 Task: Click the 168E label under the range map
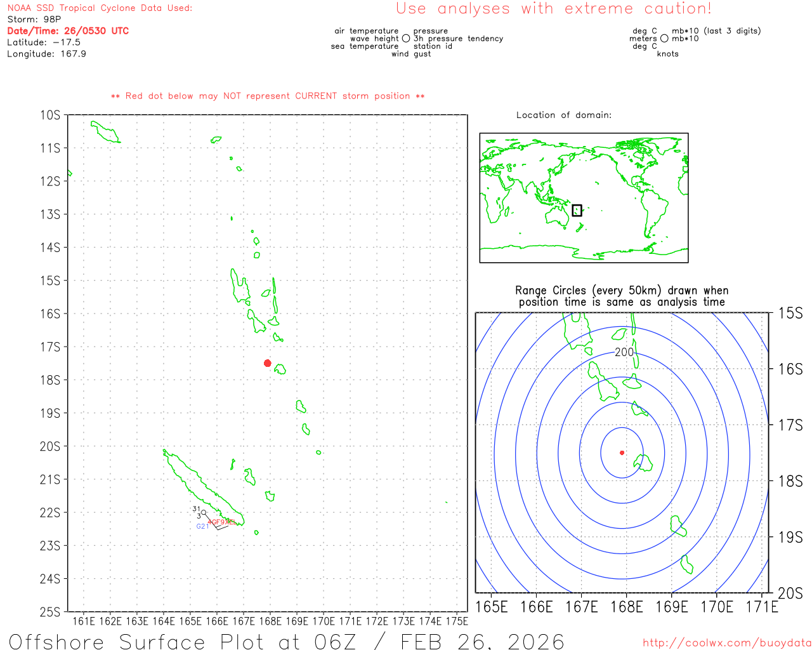coord(627,607)
